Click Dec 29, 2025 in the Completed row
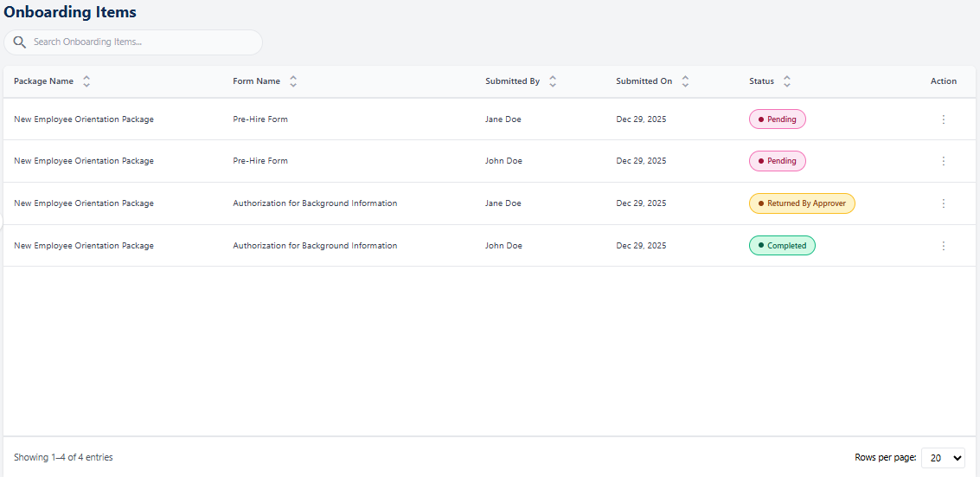The image size is (980, 477). click(641, 246)
